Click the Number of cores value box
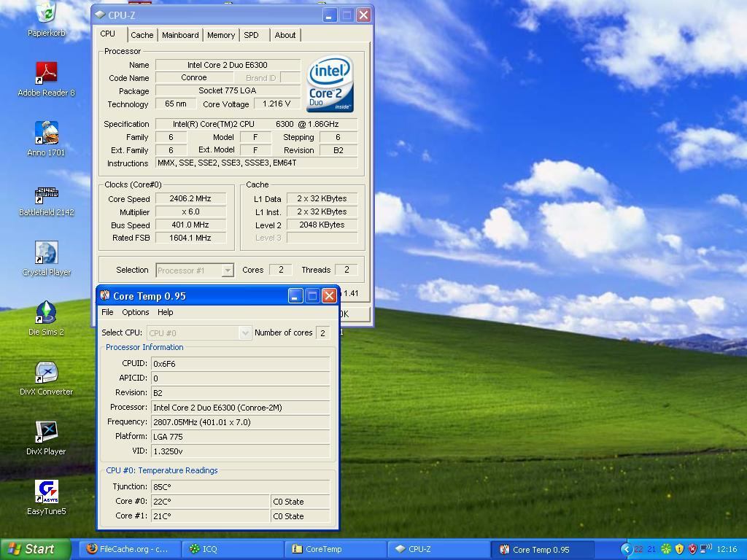This screenshot has height=560, width=747. coord(322,332)
